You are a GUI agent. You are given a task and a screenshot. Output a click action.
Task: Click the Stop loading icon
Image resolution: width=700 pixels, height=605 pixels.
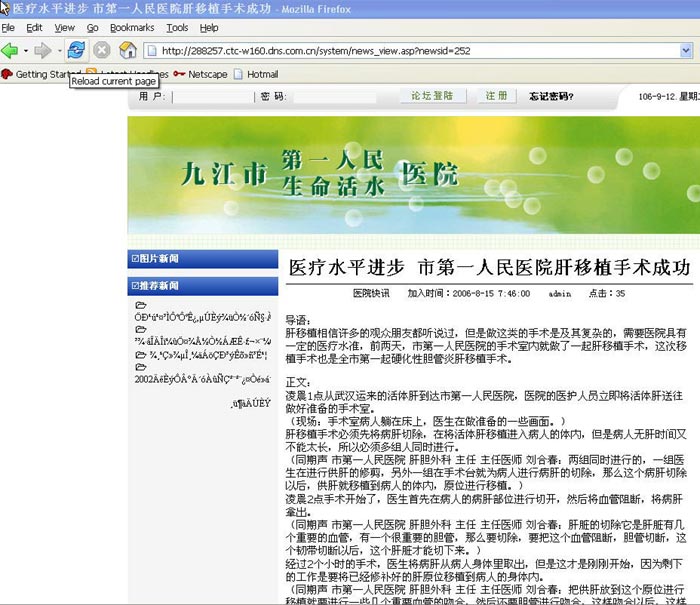click(102, 50)
